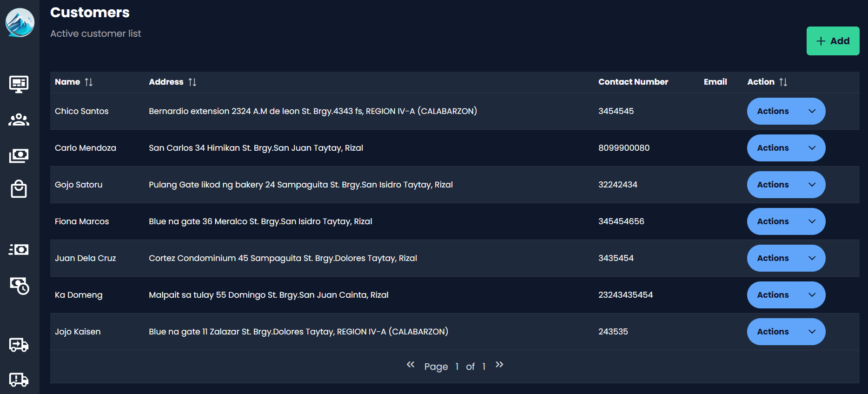868x394 pixels.
Task: Open the truck alert icon in sidebar
Action: (x=19, y=380)
